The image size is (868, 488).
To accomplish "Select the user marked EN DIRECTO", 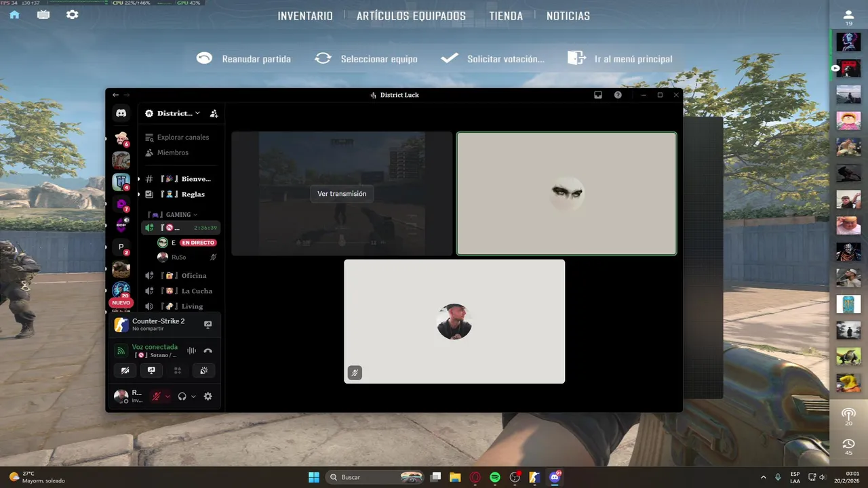I will click(x=187, y=243).
